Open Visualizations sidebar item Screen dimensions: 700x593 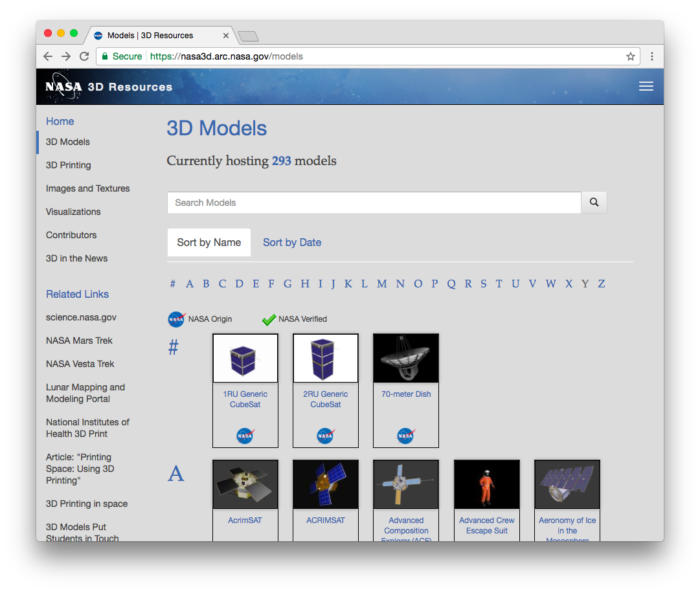coord(73,212)
